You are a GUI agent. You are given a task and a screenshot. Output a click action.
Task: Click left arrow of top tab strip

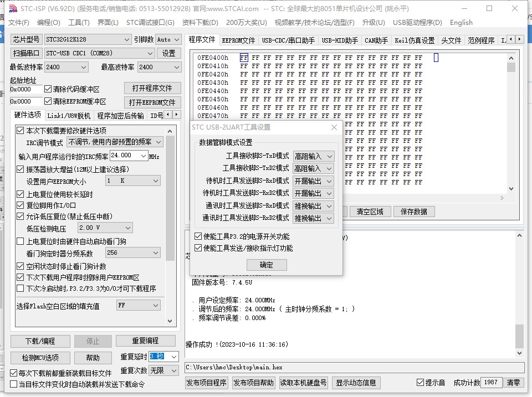point(511,39)
